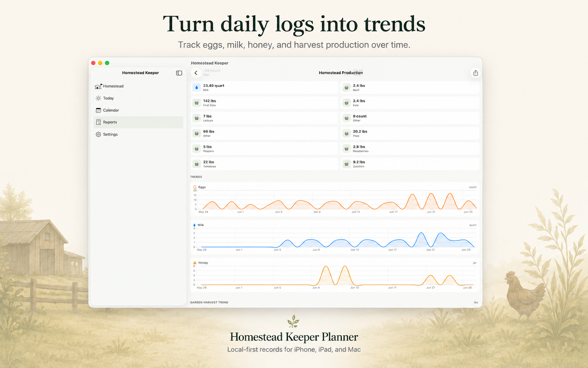The width and height of the screenshot is (588, 368).
Task: Click the '23.40 quart' Milk value
Action: tap(214, 86)
